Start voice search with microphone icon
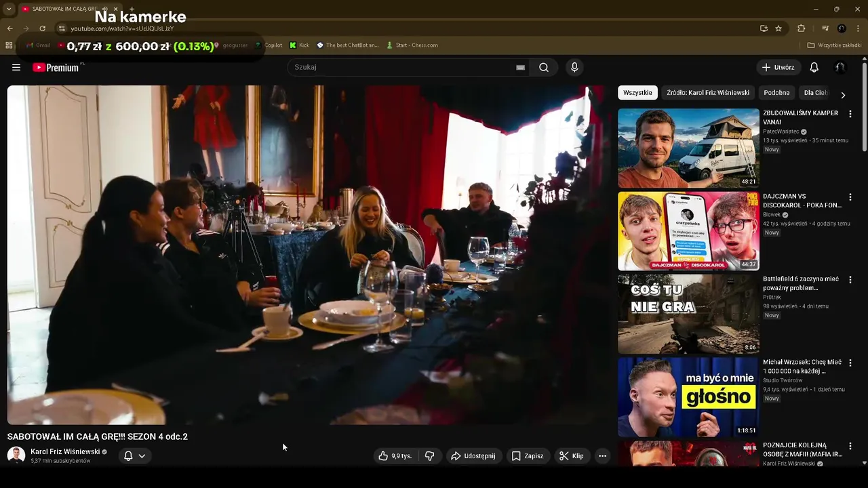Image resolution: width=868 pixels, height=488 pixels. click(x=574, y=67)
